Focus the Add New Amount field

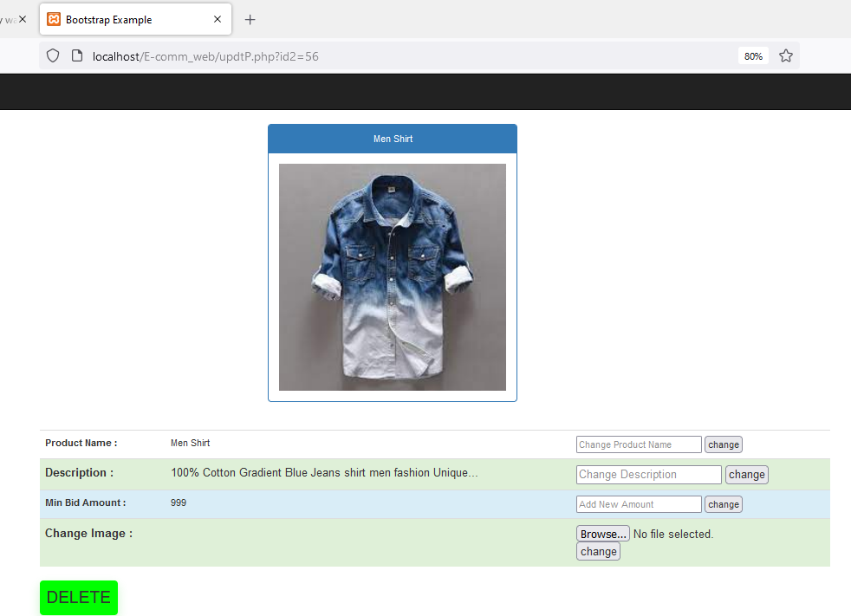(639, 504)
